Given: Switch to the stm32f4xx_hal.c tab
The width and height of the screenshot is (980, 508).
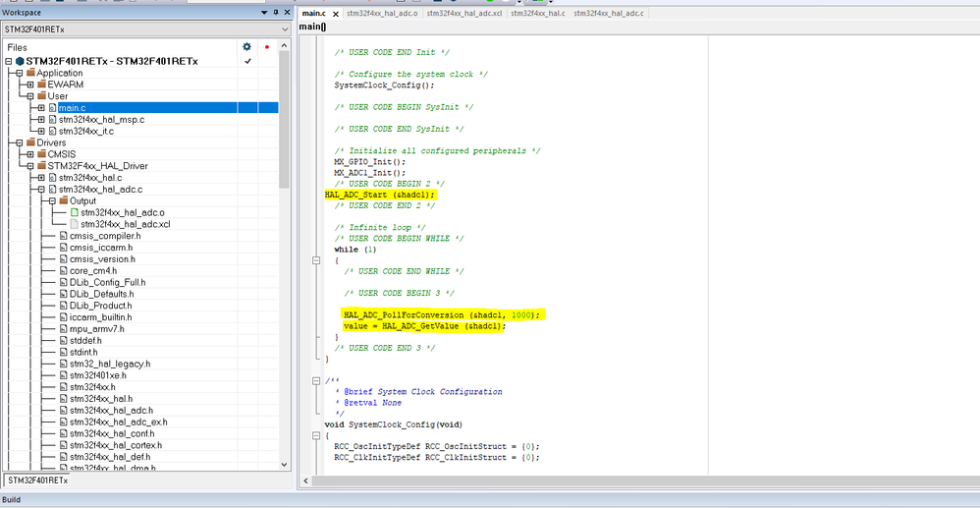Looking at the screenshot, I should point(537,14).
